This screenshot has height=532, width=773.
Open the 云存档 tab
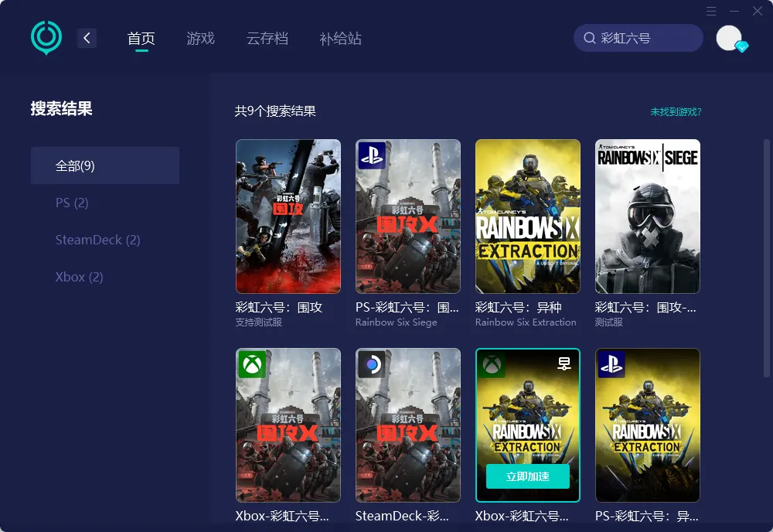[x=267, y=39]
